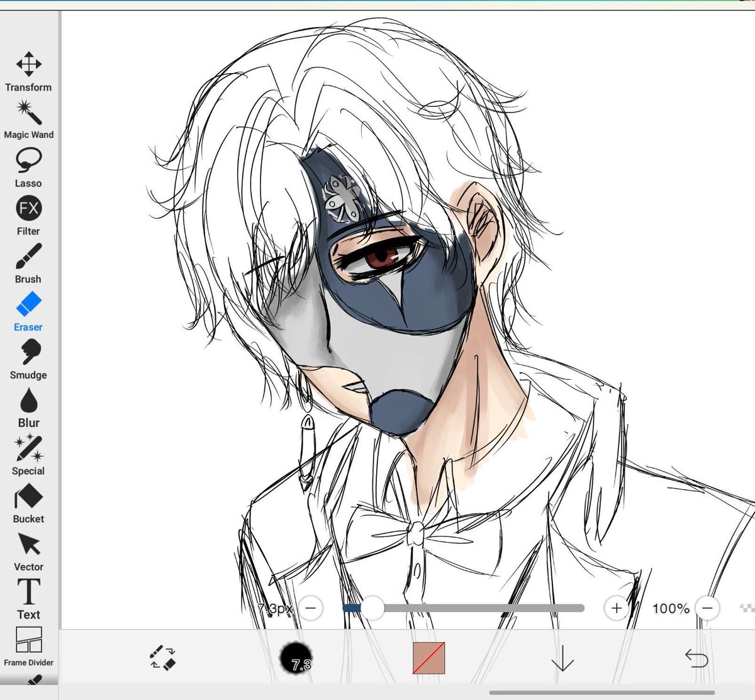
Task: Select the Smudge tool
Action: click(x=28, y=360)
